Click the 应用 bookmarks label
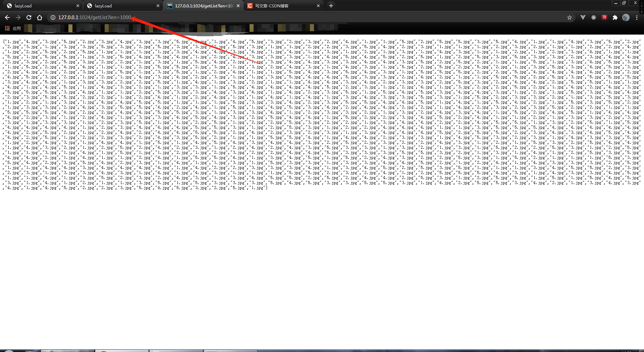 tap(17, 28)
